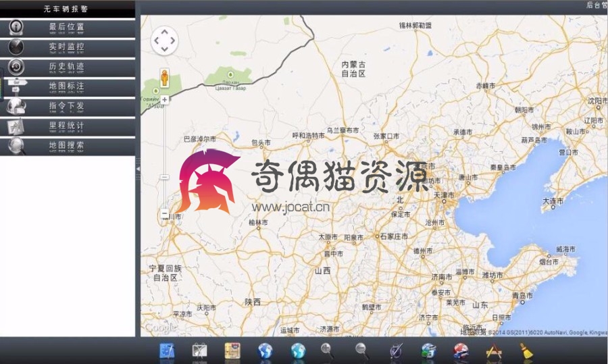Collapse the left sidebar with splitter arrow
The width and height of the screenshot is (608, 364).
[x=138, y=169]
